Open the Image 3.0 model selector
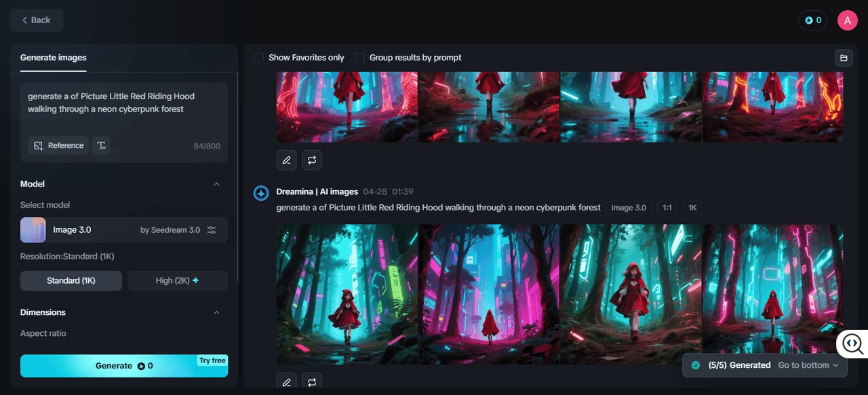 (124, 230)
